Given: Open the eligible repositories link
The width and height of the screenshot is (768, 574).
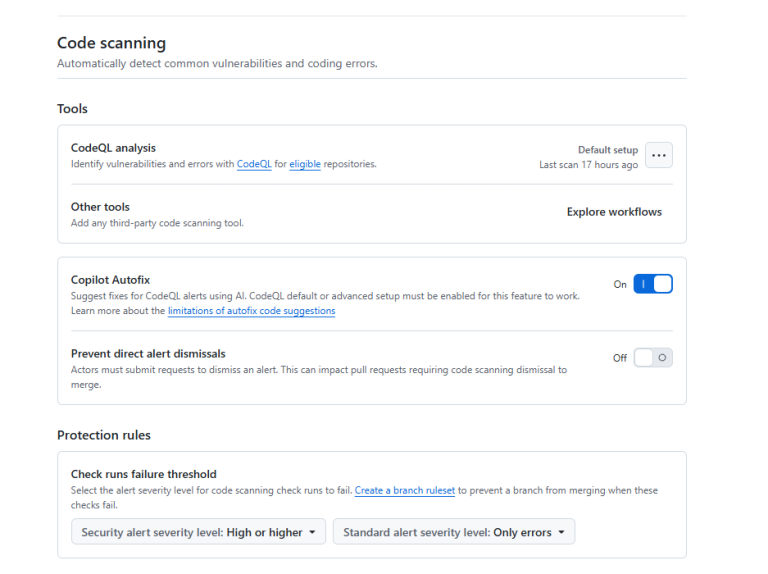Looking at the screenshot, I should coord(305,164).
